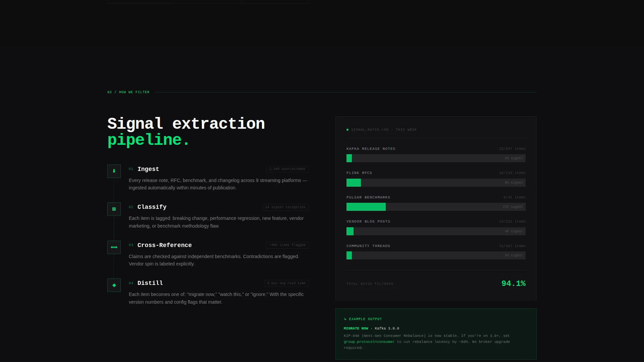The height and width of the screenshot is (362, 644).
Task: Click the '2,340 sources/week' badge
Action: (287, 169)
